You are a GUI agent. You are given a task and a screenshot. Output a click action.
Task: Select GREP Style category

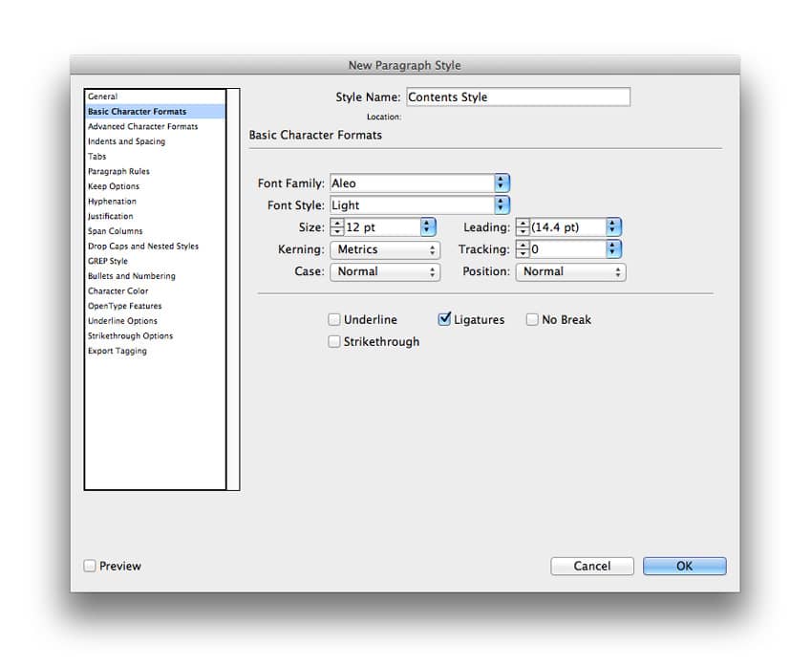(155, 262)
